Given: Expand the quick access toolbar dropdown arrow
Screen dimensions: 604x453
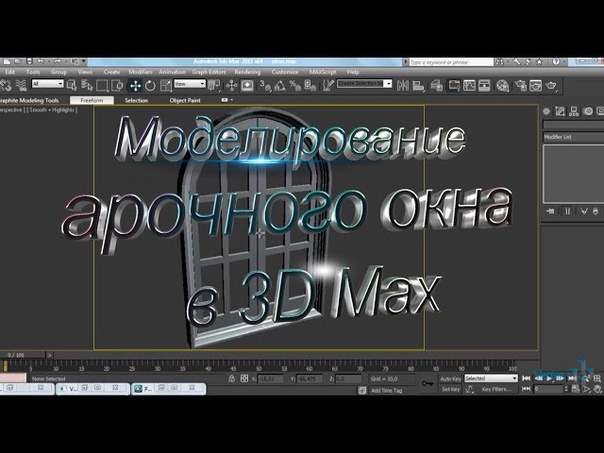Looking at the screenshot, I should tap(83, 61).
